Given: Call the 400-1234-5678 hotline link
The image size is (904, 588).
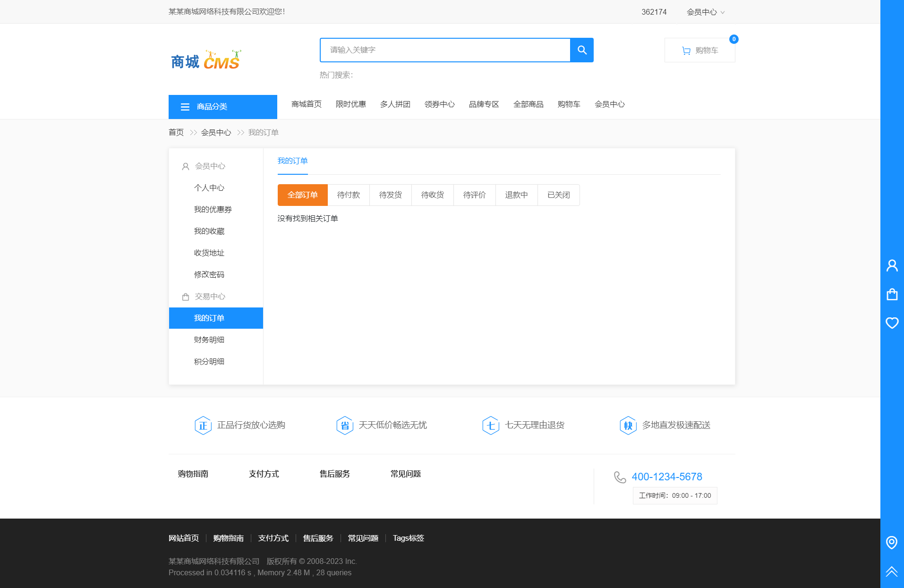Looking at the screenshot, I should tap(667, 477).
